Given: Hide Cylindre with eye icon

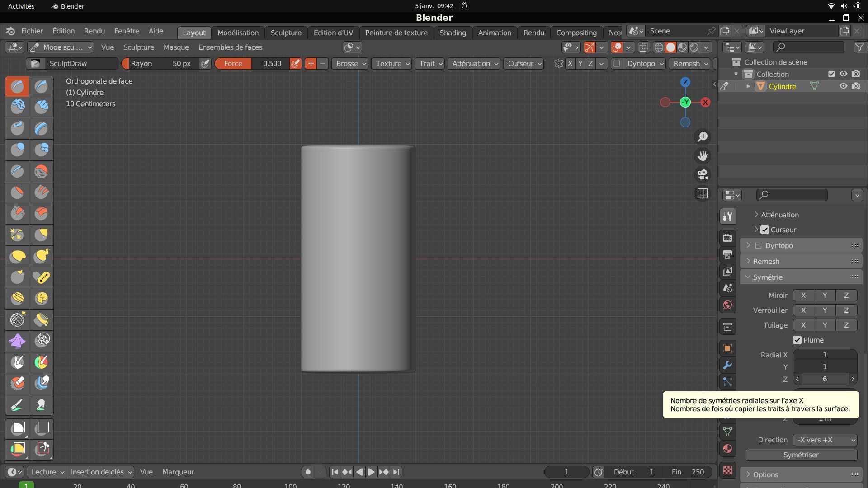Looking at the screenshot, I should (x=843, y=86).
